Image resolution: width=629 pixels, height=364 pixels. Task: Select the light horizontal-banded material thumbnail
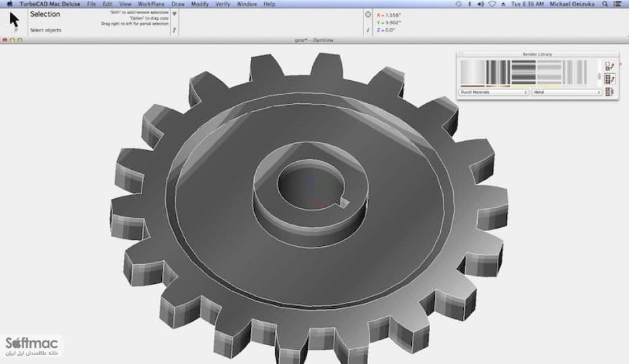point(549,73)
